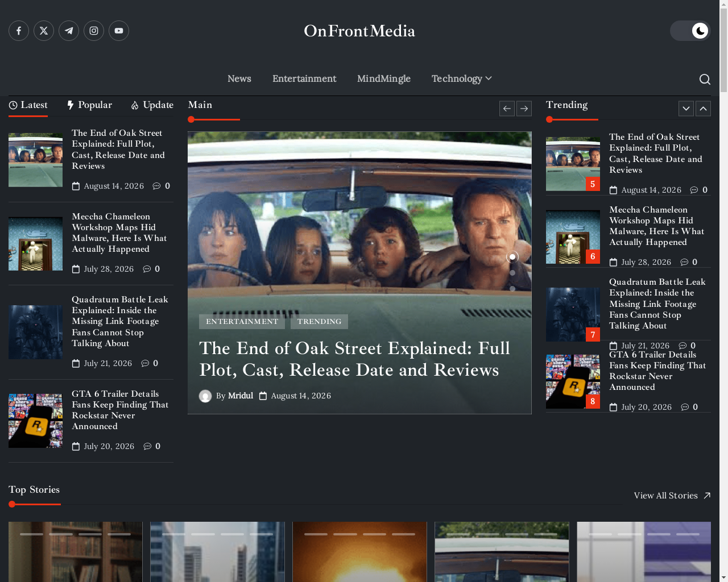The height and width of the screenshot is (582, 728).
Task: Select the second slider pagination dot
Action: tap(512, 273)
